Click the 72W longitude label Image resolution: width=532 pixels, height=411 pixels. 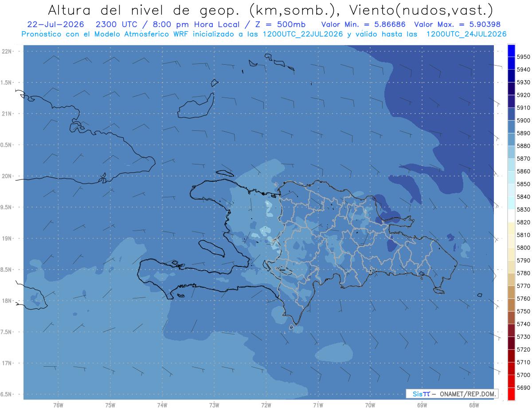point(266,405)
